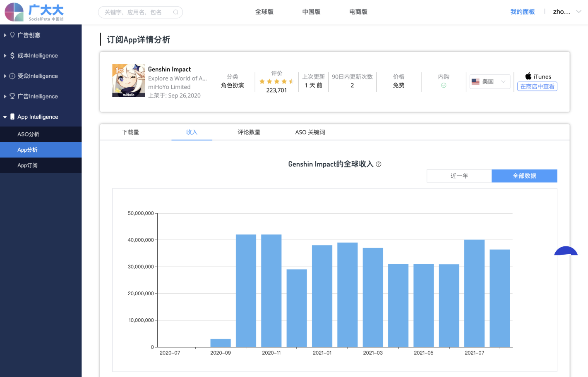Switch to the ASO 关键词 tab
This screenshot has height=377, width=588.
coord(310,132)
